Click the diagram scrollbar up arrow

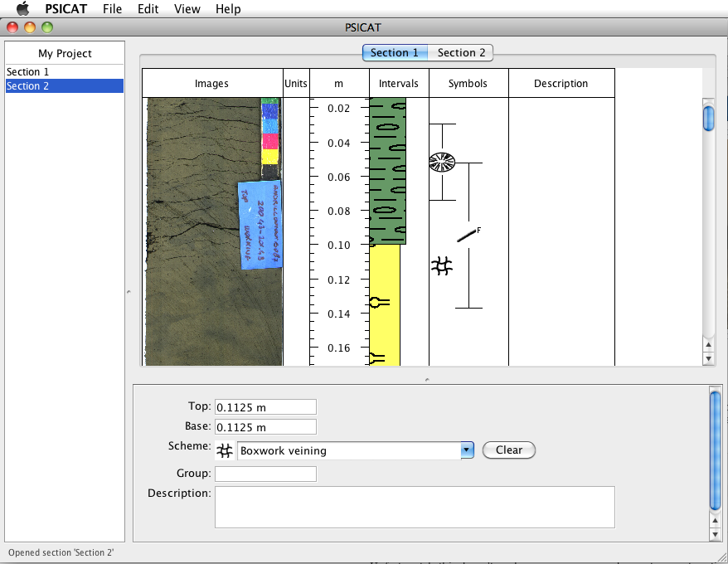[708, 345]
